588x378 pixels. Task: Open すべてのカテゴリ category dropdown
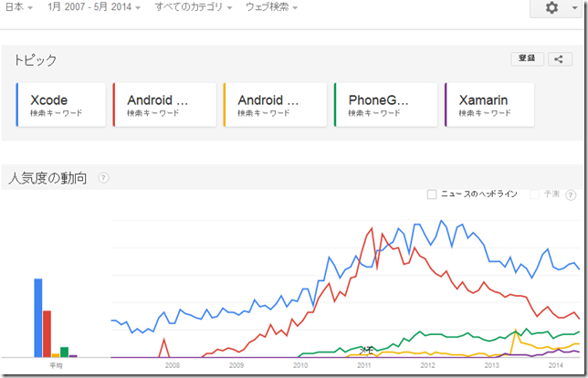pyautogui.click(x=194, y=6)
